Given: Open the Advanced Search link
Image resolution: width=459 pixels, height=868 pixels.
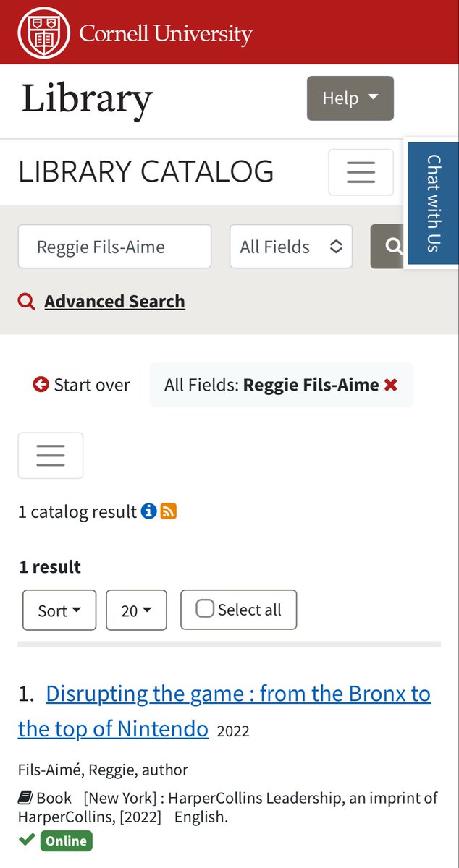Looking at the screenshot, I should click(114, 301).
